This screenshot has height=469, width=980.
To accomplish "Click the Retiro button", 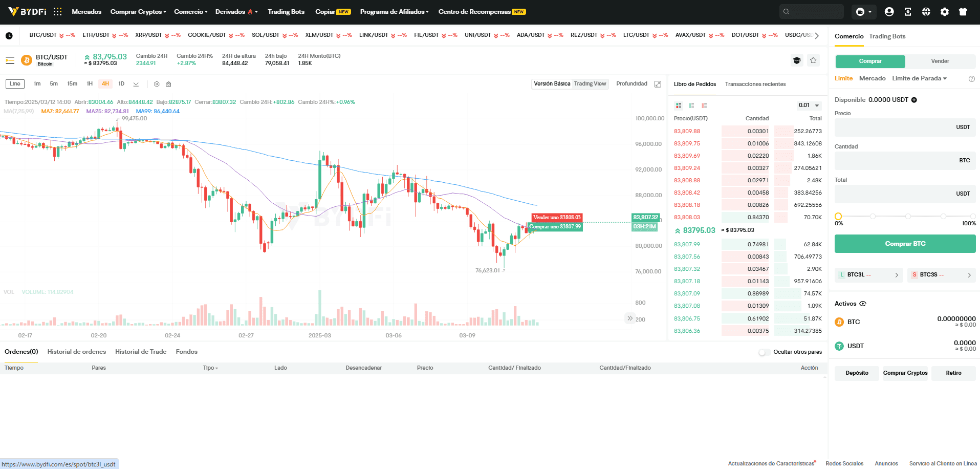I will [953, 373].
